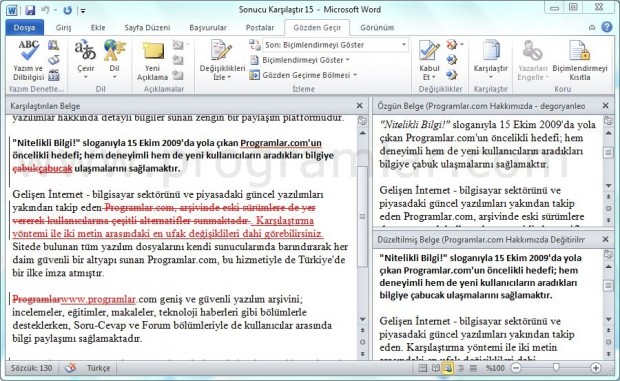This screenshot has height=381, width=620.
Task: Go to the previous comment icon
Action: 178,60
